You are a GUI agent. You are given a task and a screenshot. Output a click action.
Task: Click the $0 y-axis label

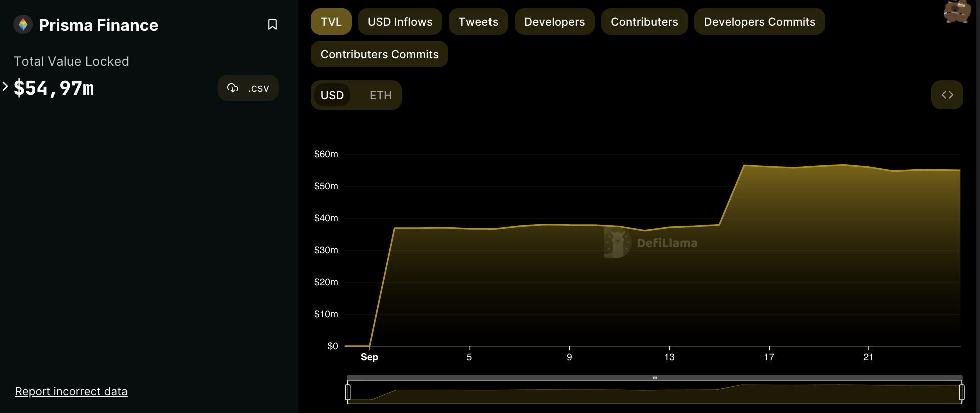(x=333, y=346)
